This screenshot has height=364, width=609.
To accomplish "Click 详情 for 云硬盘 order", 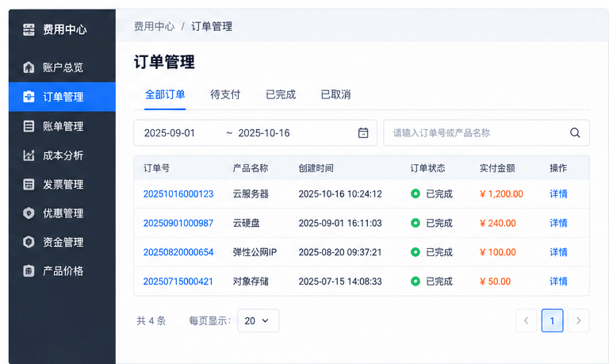I will [558, 223].
